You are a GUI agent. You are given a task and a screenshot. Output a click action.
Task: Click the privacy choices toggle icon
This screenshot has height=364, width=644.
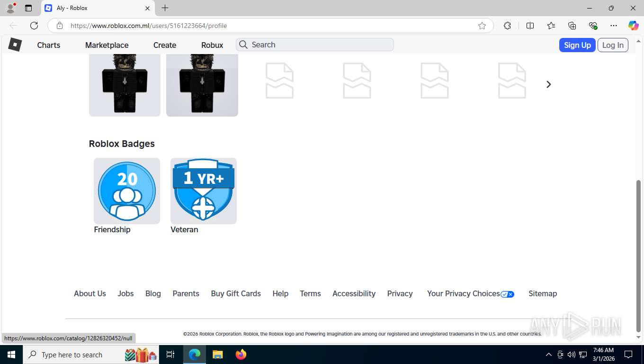pos(508,294)
